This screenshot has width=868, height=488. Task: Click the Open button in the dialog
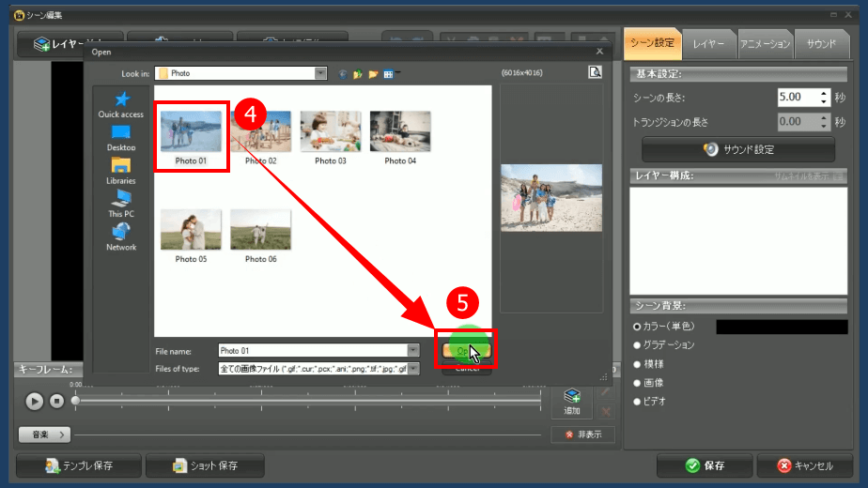coord(464,350)
